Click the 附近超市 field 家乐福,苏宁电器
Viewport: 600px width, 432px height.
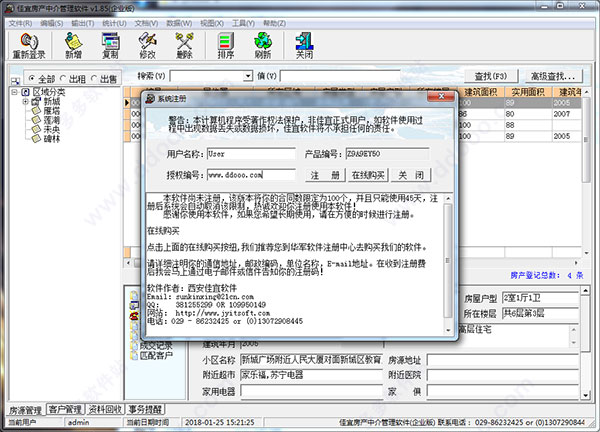(x=311, y=375)
